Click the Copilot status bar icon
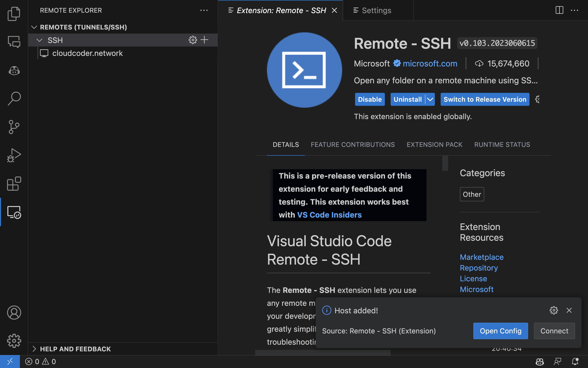This screenshot has width=588, height=368. (540, 362)
